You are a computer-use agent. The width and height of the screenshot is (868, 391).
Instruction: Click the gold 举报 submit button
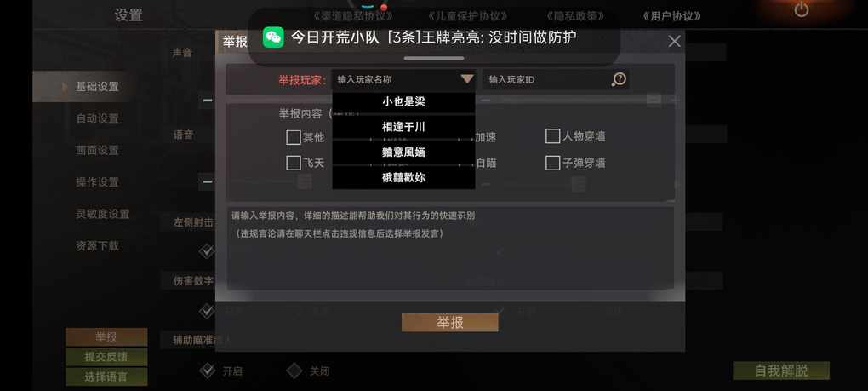[x=449, y=323]
